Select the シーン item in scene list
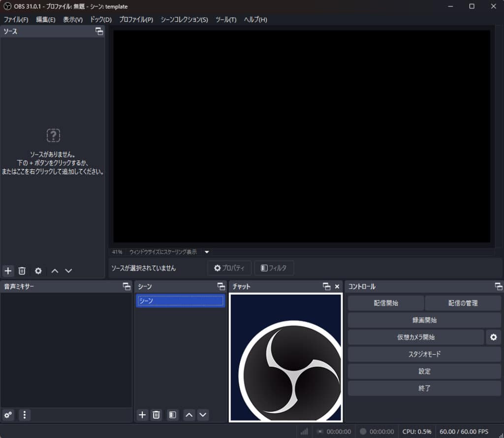504x438 pixels. pyautogui.click(x=180, y=301)
